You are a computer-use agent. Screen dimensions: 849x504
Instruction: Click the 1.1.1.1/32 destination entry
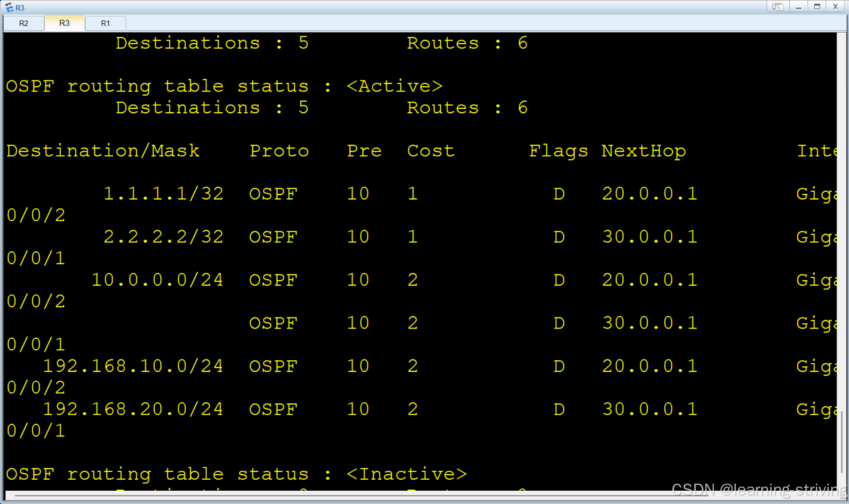click(163, 194)
